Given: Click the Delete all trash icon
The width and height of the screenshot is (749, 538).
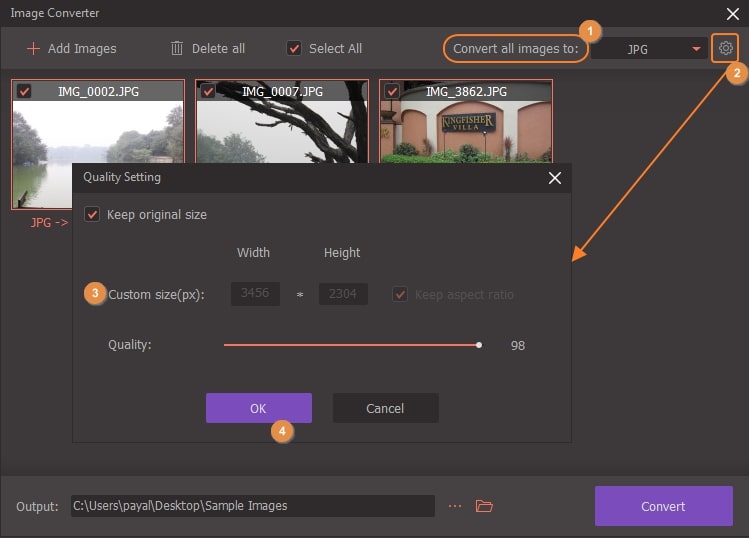Looking at the screenshot, I should coord(177,48).
